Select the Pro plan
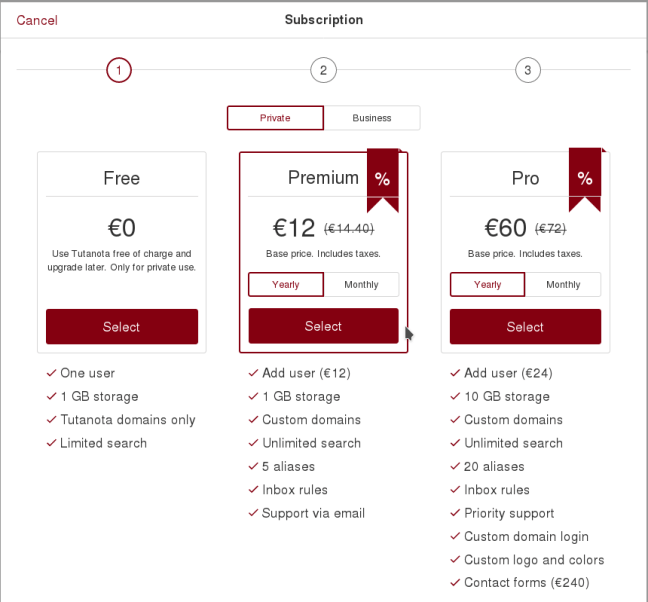Screen dimensions: 648x602 click(525, 327)
